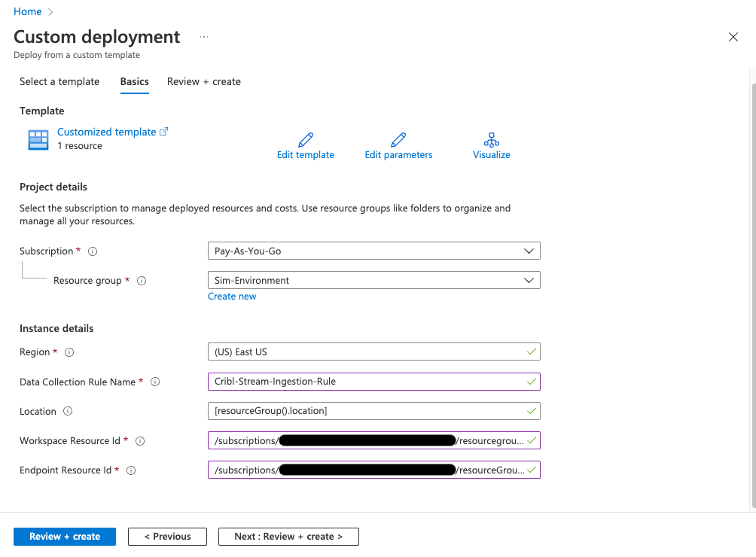Switch to Select a template tab
The image size is (756, 557).
point(59,81)
